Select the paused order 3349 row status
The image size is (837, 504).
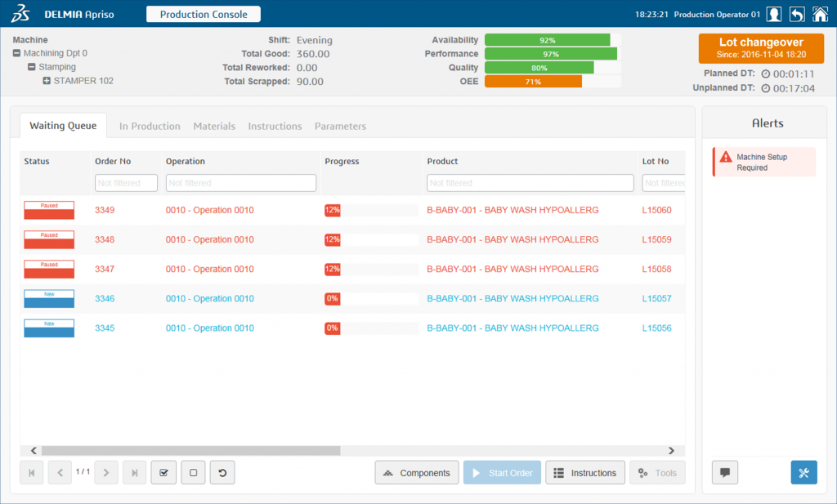point(49,210)
